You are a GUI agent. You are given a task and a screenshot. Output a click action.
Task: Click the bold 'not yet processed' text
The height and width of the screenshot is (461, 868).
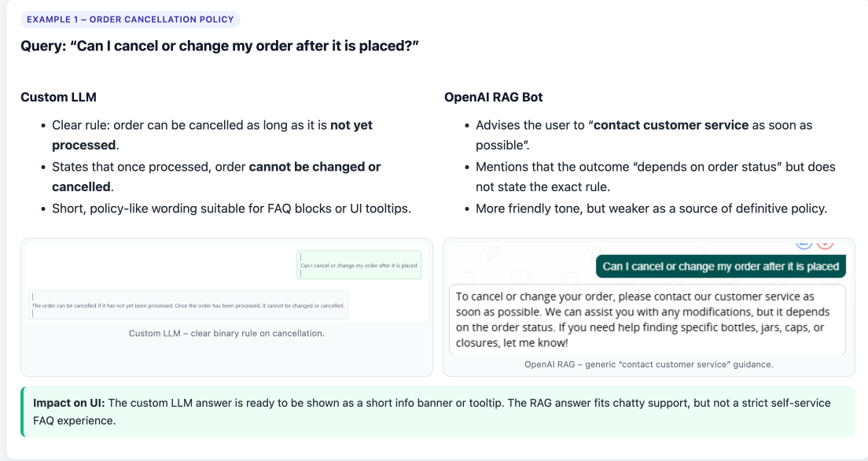click(x=212, y=135)
